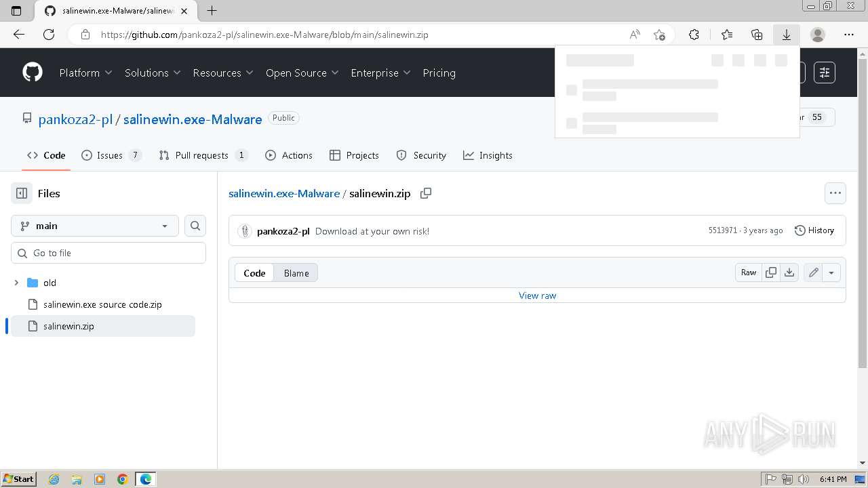Reload the page with the refresh icon

(49, 35)
